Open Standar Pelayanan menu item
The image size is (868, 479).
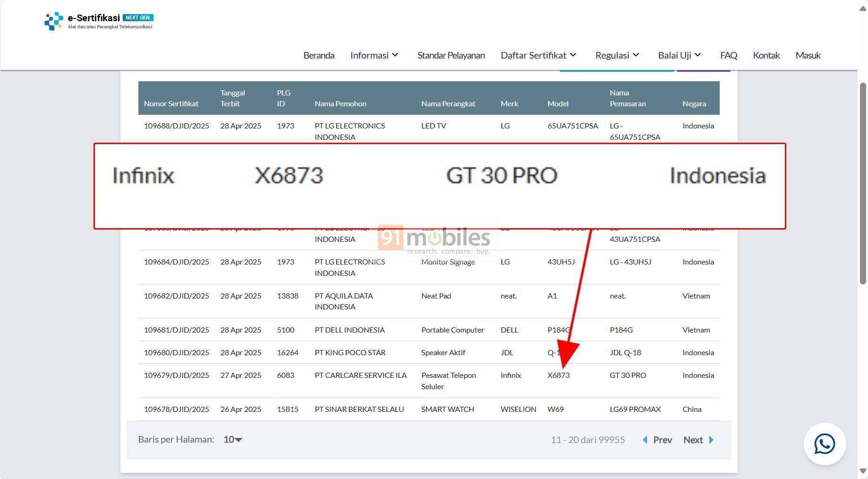[451, 55]
